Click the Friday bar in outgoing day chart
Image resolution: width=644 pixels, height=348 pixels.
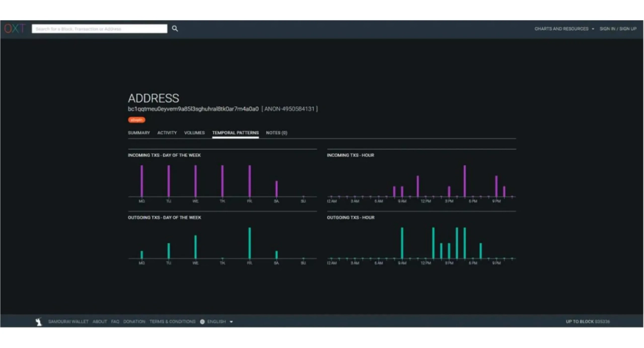pos(250,243)
